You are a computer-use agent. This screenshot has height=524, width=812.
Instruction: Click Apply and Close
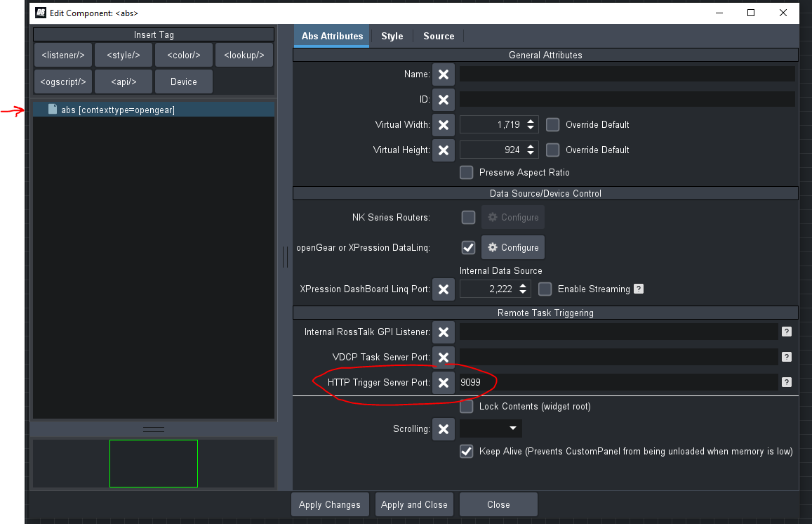414,504
